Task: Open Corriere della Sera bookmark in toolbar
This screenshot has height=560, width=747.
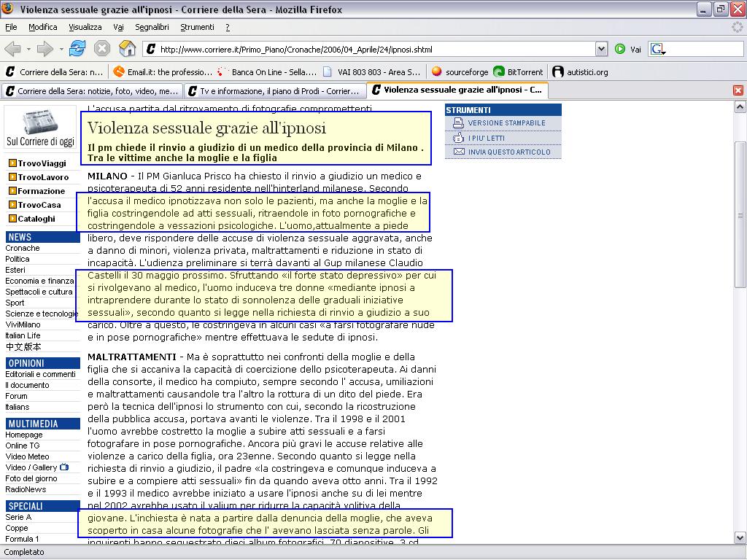Action: click(x=54, y=72)
